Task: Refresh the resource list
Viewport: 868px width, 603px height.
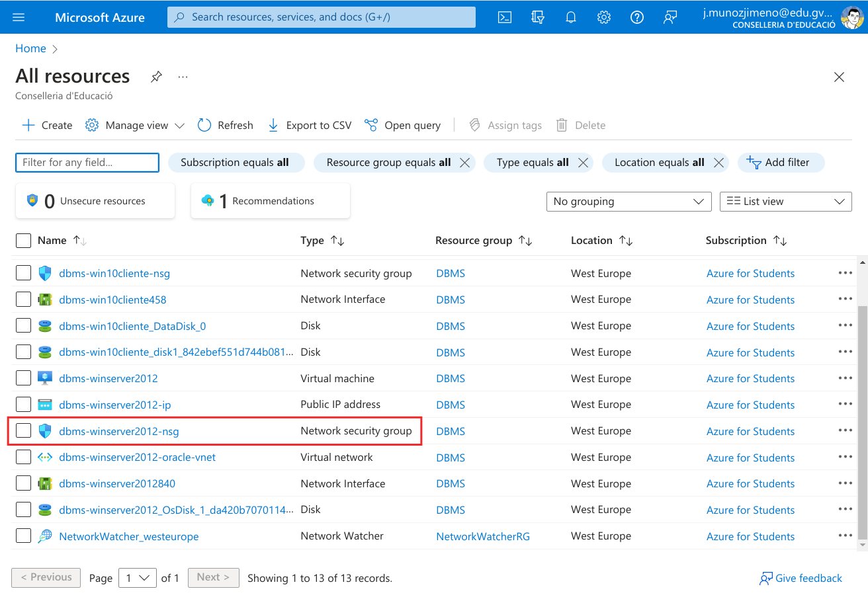Action: coord(226,125)
